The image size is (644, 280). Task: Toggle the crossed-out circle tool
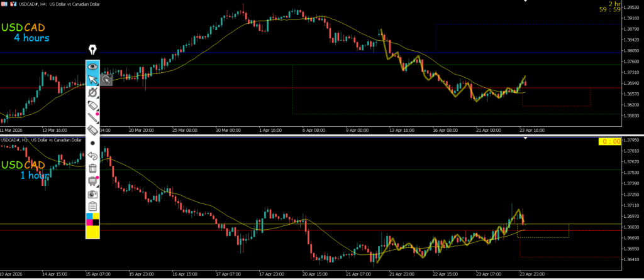click(92, 92)
